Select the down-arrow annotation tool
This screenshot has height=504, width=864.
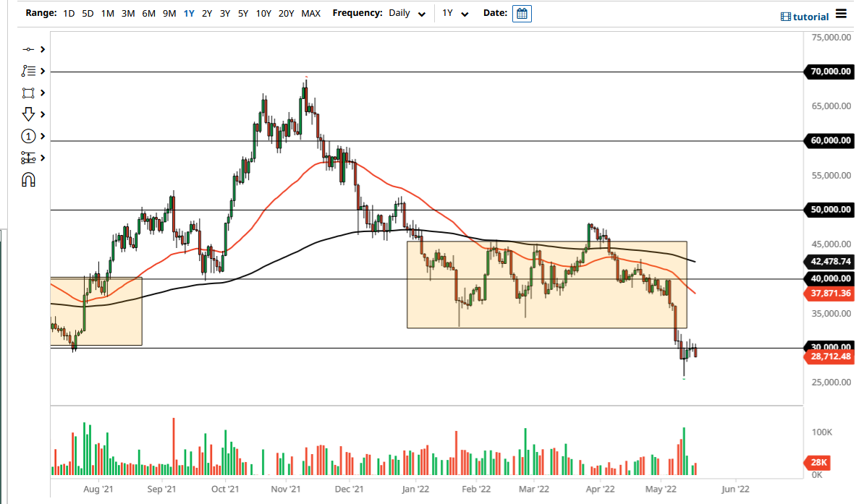(x=27, y=114)
